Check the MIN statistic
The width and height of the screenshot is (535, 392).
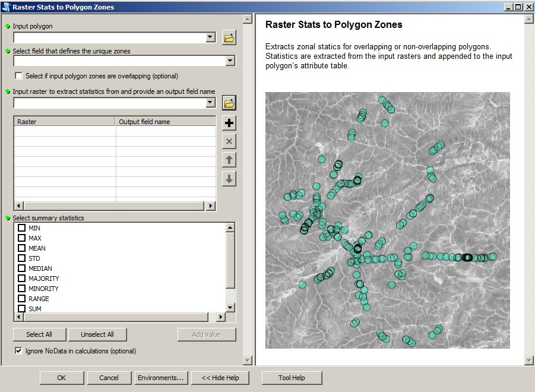pyautogui.click(x=21, y=228)
